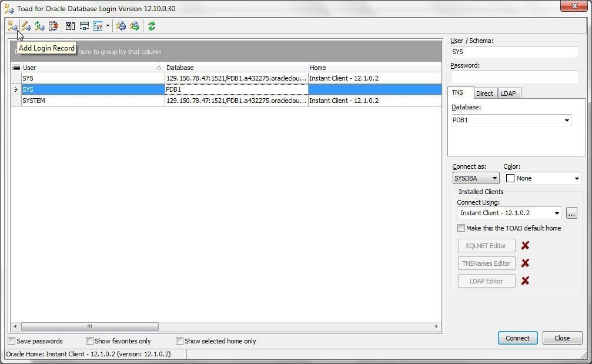
Task: Click the checklist view options toolbar icon
Action: click(x=98, y=26)
